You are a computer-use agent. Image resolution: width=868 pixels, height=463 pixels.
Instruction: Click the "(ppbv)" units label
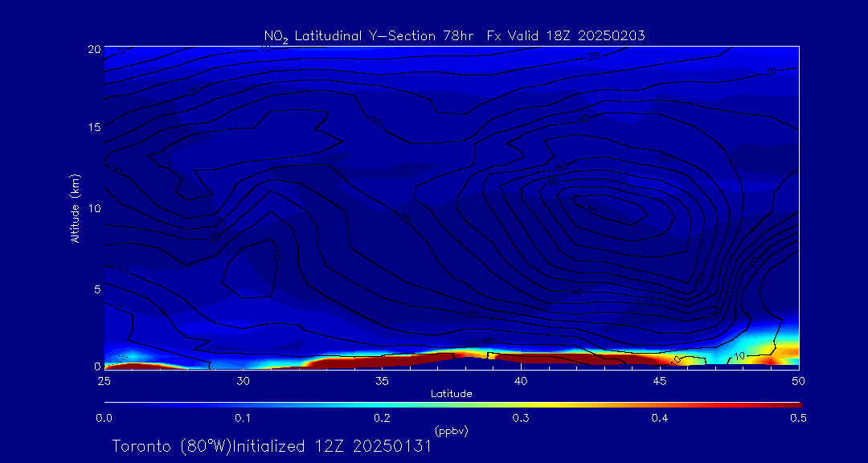tap(451, 430)
